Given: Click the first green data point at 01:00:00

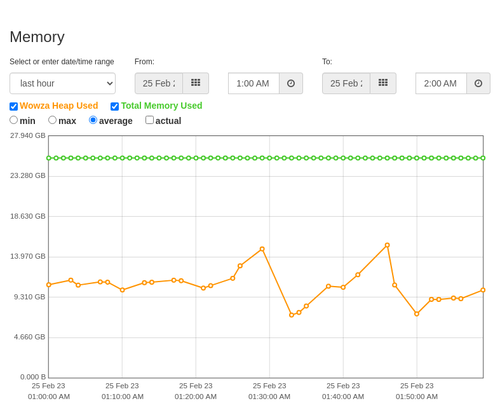Looking at the screenshot, I should tap(49, 158).
